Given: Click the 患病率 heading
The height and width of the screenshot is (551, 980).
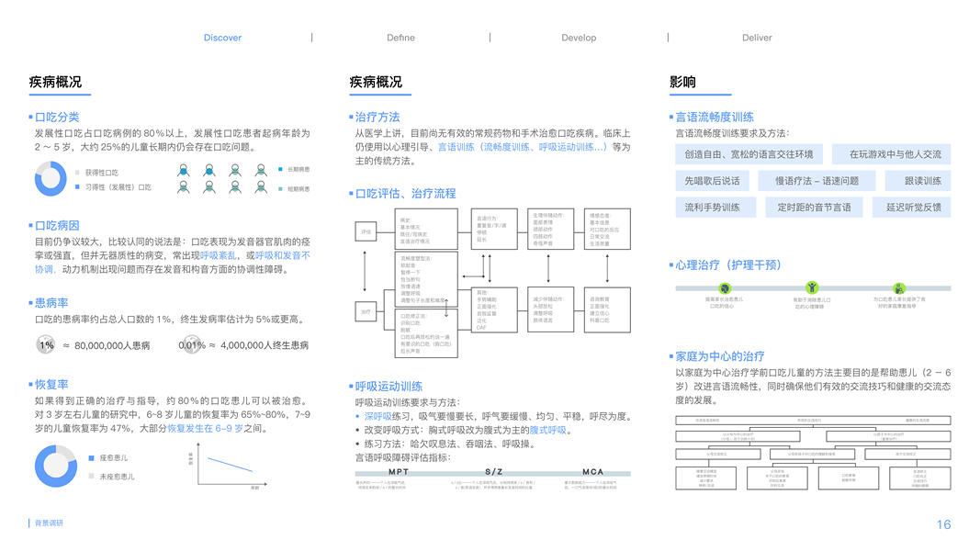Looking at the screenshot, I should point(51,303).
